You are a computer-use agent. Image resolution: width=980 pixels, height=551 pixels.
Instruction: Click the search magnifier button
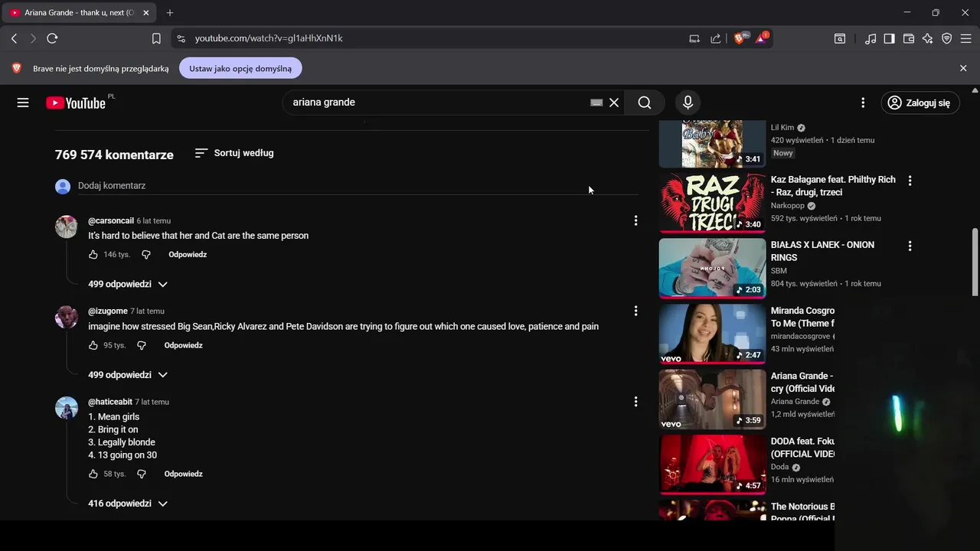645,103
